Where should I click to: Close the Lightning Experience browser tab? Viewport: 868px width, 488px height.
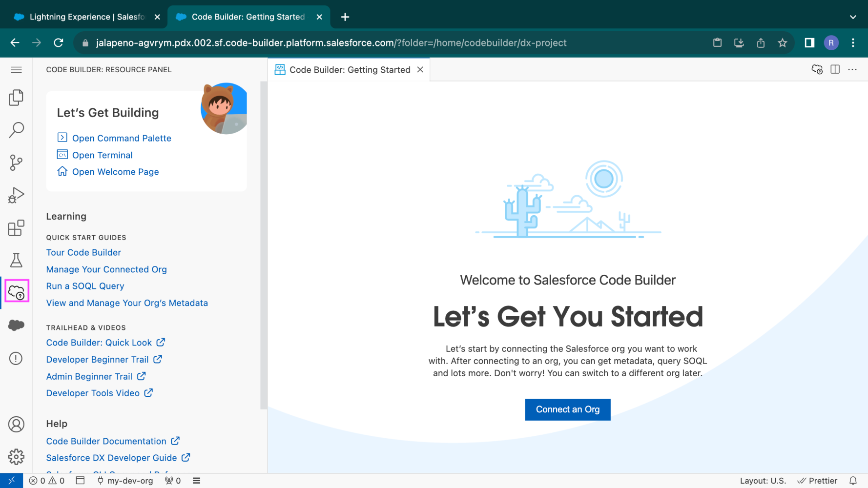click(x=157, y=17)
